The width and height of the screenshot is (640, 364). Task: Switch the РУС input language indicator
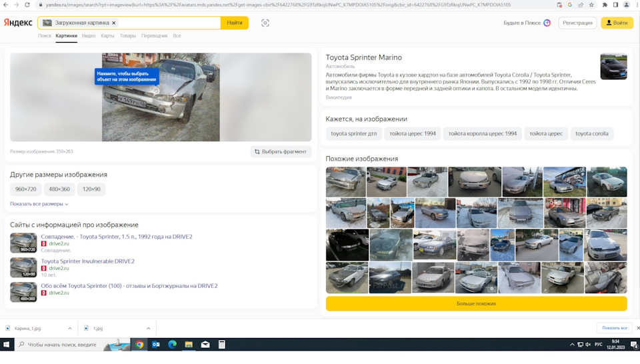pos(599,345)
